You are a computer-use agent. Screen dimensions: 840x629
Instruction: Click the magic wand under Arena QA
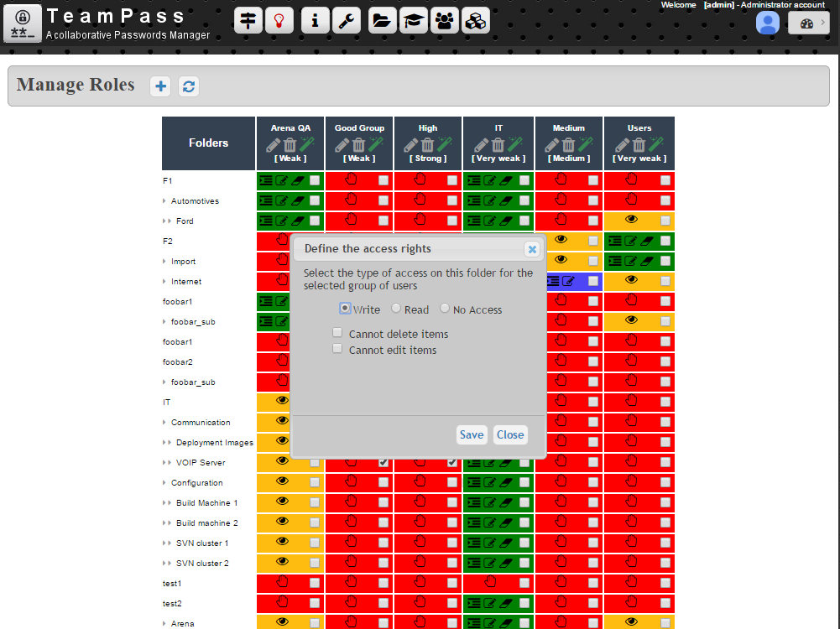tap(307, 144)
